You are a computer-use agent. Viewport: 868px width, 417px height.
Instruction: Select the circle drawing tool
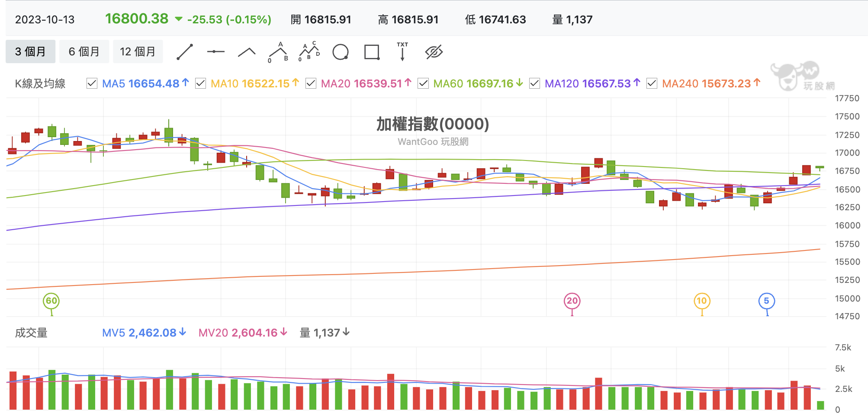click(x=341, y=52)
